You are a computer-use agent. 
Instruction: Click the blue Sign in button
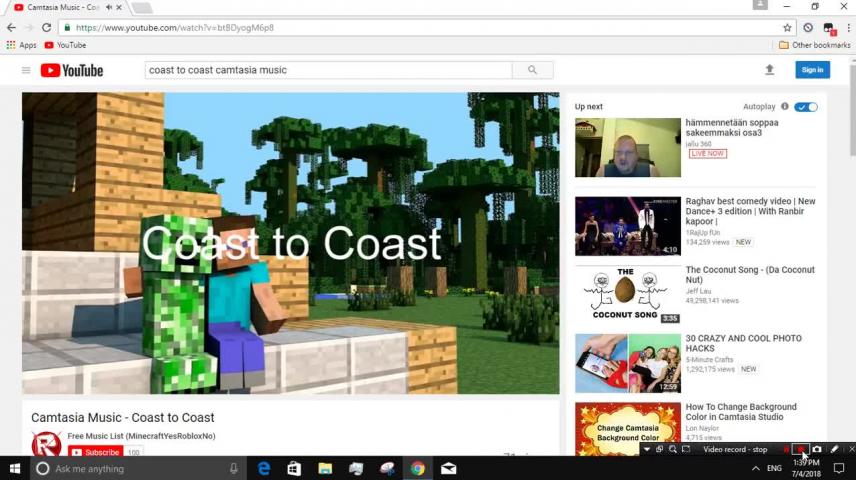812,69
